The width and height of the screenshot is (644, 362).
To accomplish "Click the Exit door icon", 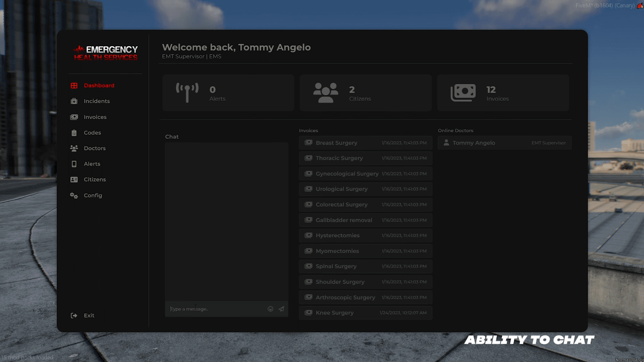I will click(74, 315).
